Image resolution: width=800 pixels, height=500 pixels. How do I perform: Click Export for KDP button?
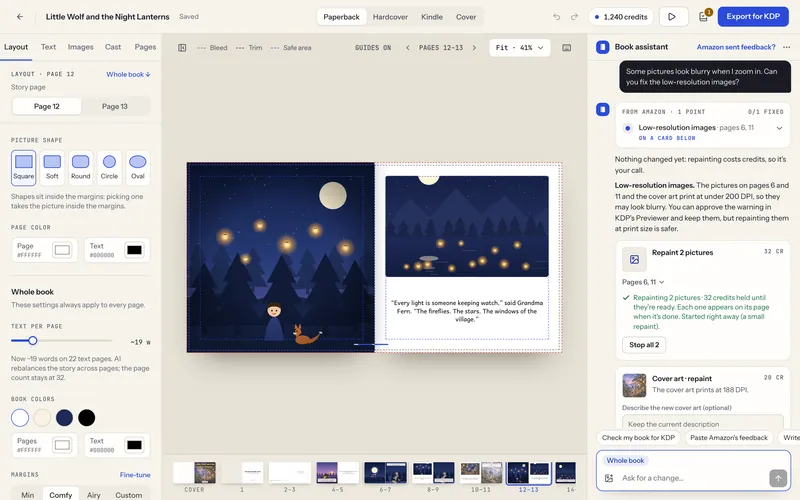coord(753,16)
